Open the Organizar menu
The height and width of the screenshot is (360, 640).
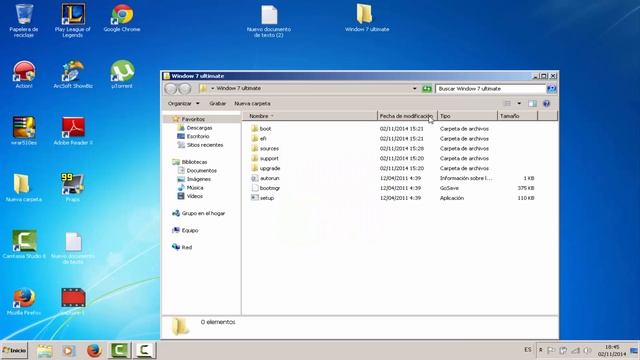tap(184, 104)
